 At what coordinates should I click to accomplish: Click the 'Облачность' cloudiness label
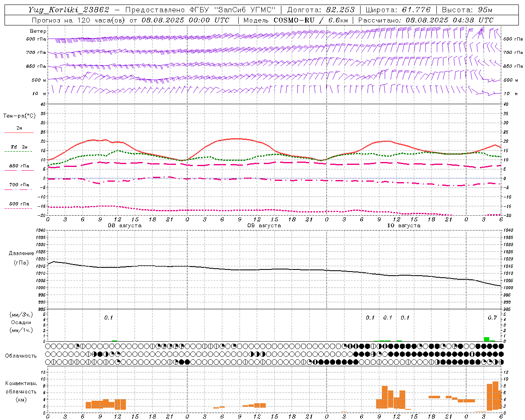(21, 356)
